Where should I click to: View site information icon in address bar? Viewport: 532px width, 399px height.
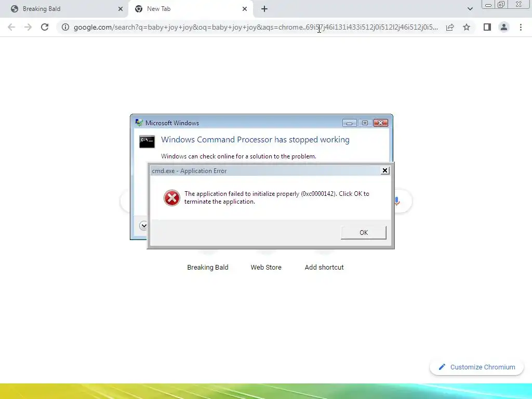65,27
